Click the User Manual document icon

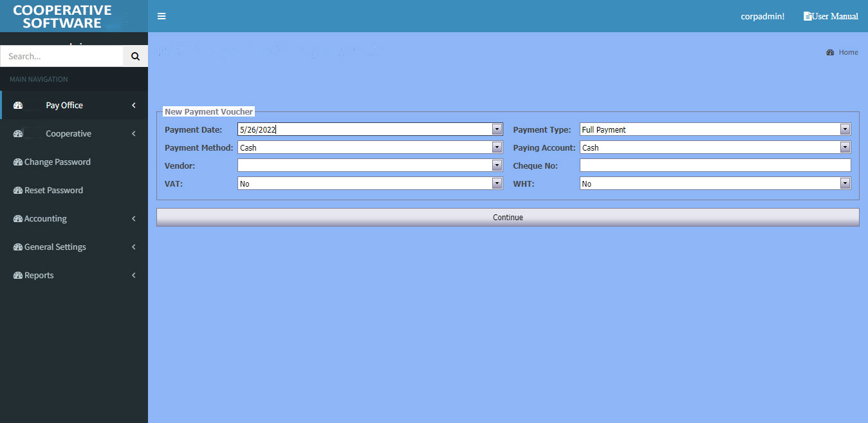(x=808, y=16)
